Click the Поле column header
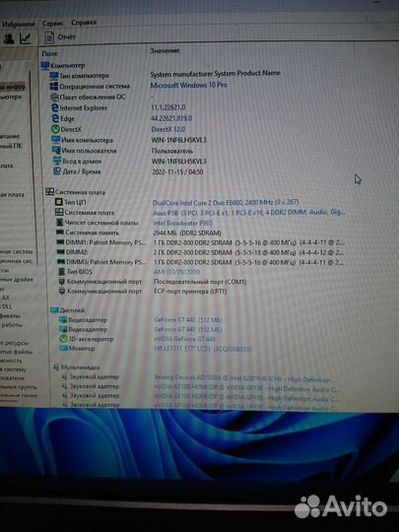This screenshot has width=399, height=532. [x=49, y=53]
